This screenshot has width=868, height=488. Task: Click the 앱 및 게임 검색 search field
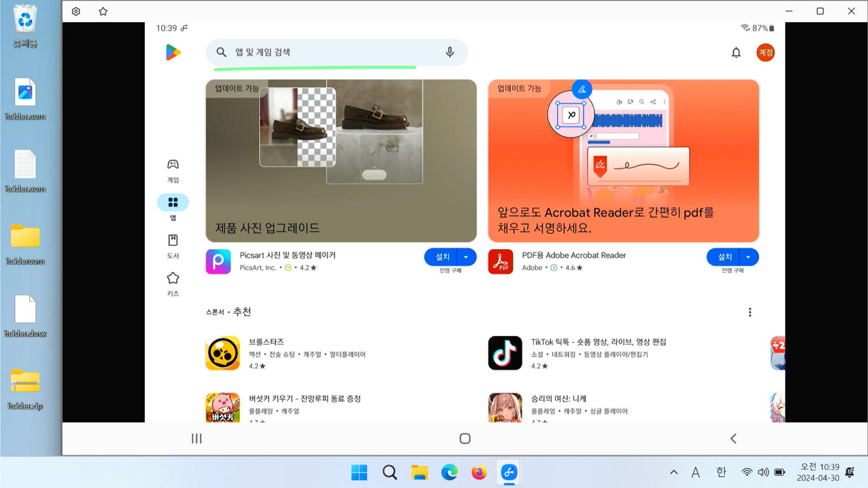316,52
